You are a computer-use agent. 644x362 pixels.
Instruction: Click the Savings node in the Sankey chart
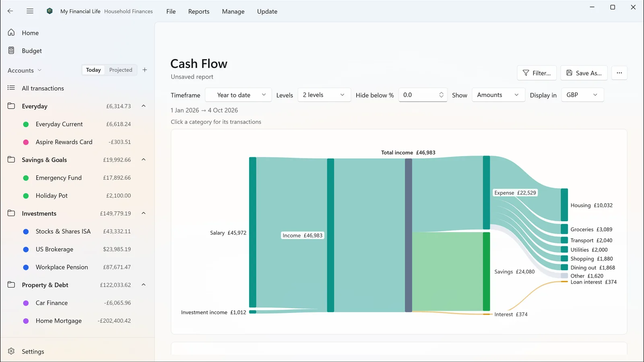click(x=486, y=271)
